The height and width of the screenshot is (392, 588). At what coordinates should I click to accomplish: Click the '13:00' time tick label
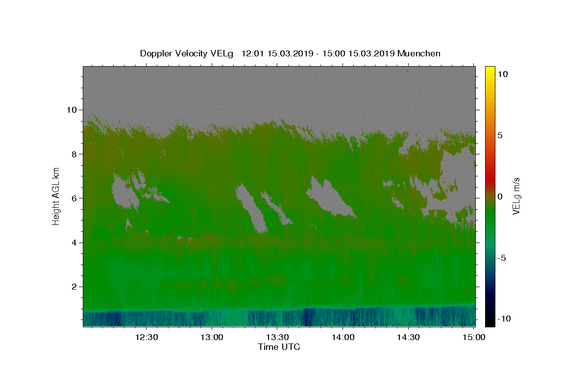212,337
